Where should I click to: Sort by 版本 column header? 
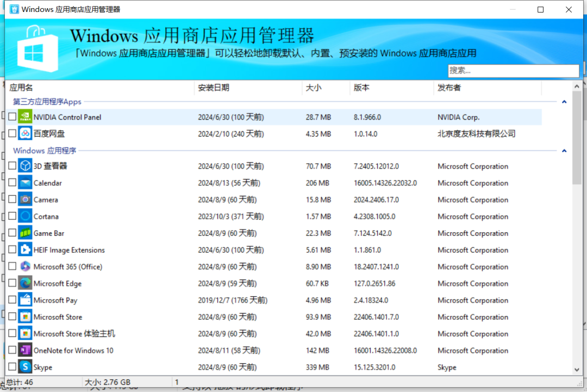391,88
